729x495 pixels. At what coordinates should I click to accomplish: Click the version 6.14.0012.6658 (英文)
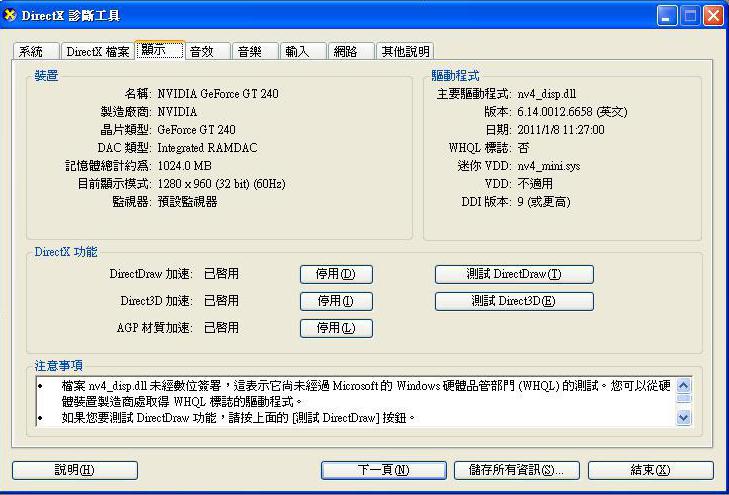point(572,112)
